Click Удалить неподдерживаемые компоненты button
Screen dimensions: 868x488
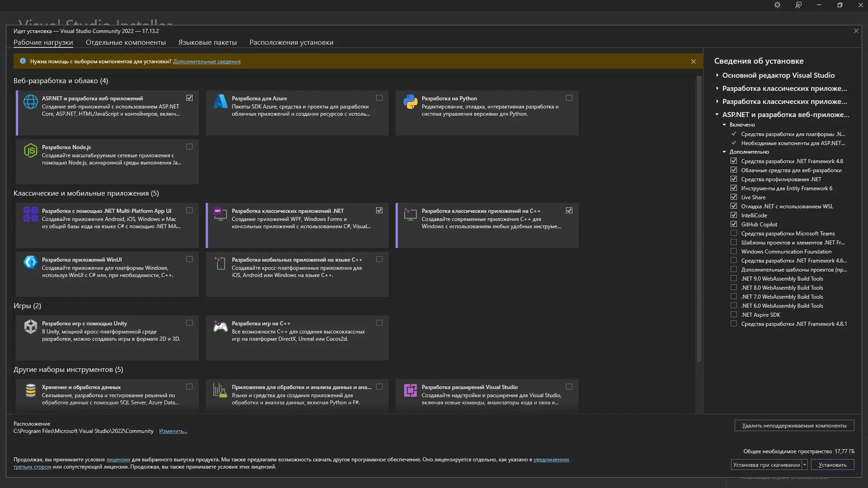[794, 425]
